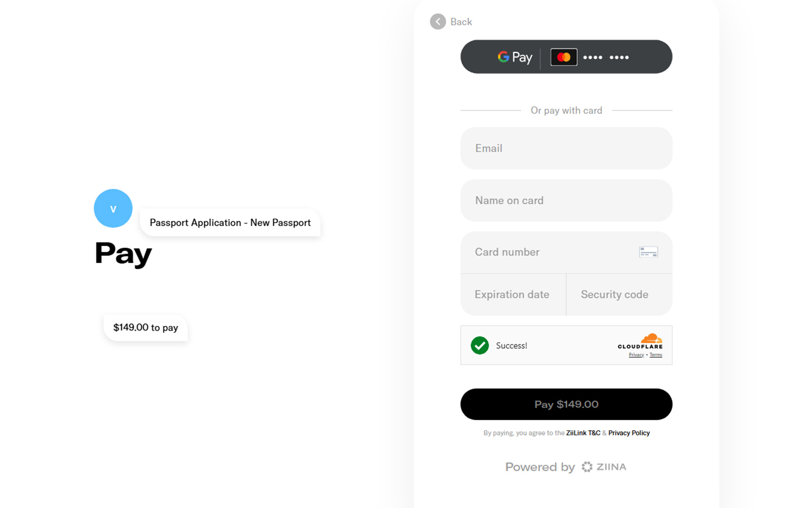Click the Expiration date field

513,294
